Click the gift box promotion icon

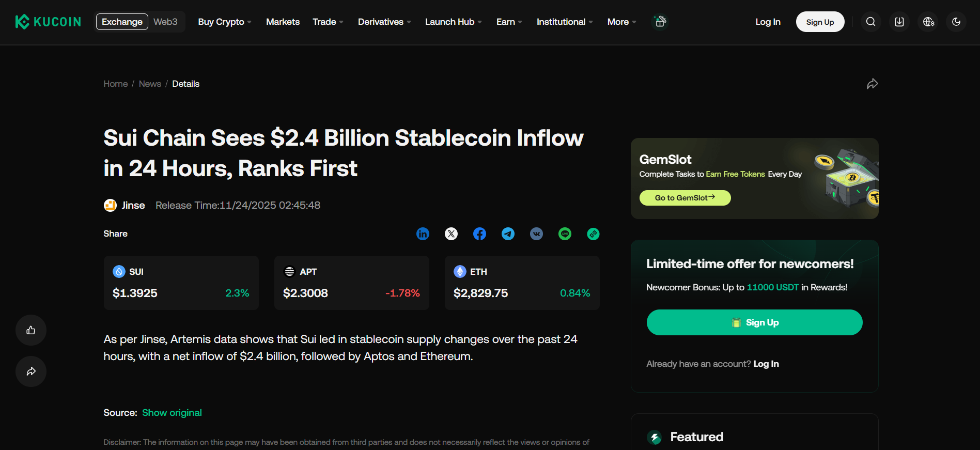660,22
